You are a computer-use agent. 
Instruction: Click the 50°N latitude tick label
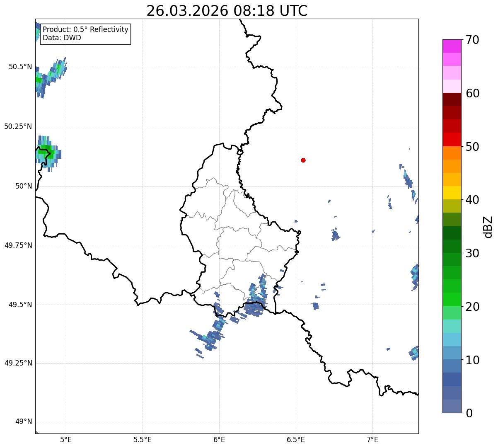click(x=23, y=186)
